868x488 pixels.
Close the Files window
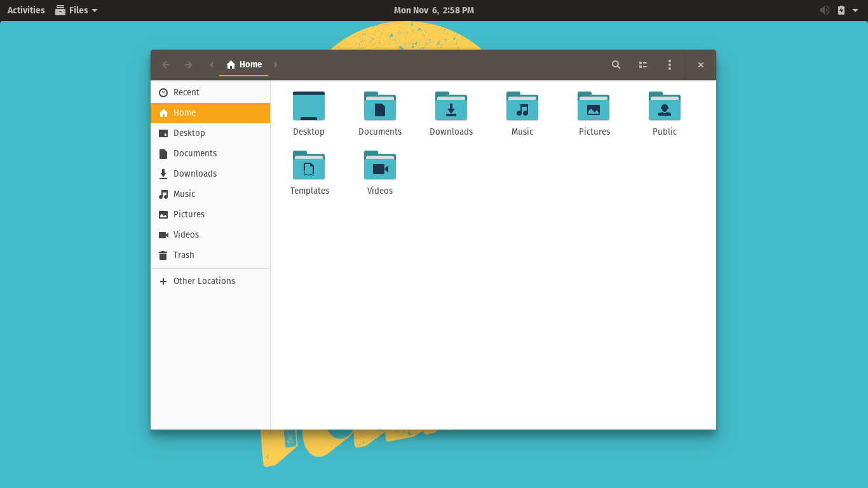coord(701,65)
